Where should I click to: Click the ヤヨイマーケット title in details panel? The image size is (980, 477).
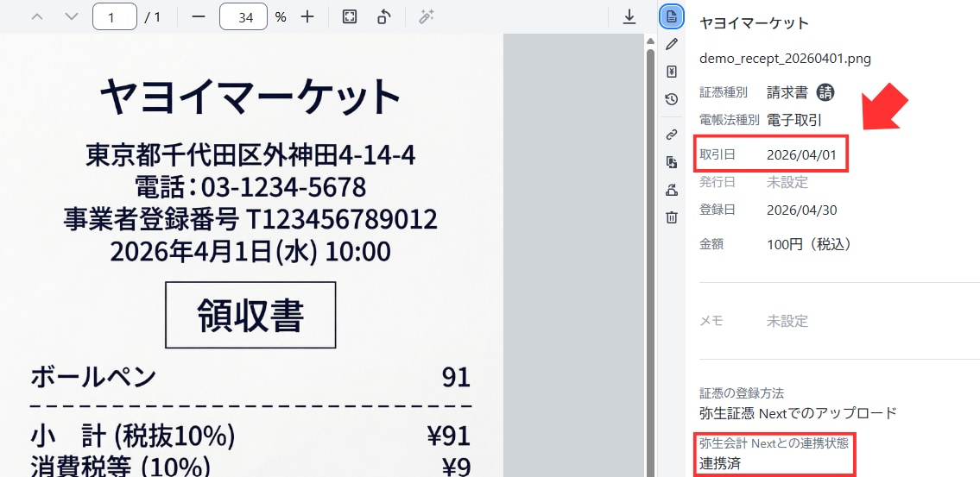click(754, 24)
